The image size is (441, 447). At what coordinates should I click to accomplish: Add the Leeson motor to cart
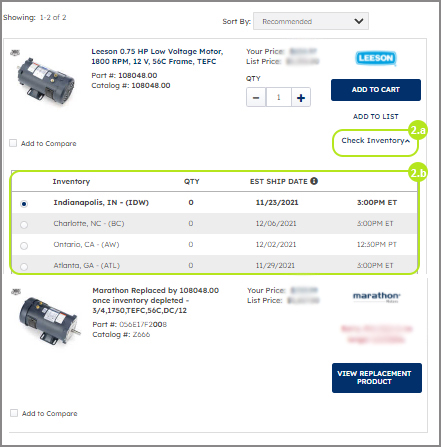coord(376,90)
